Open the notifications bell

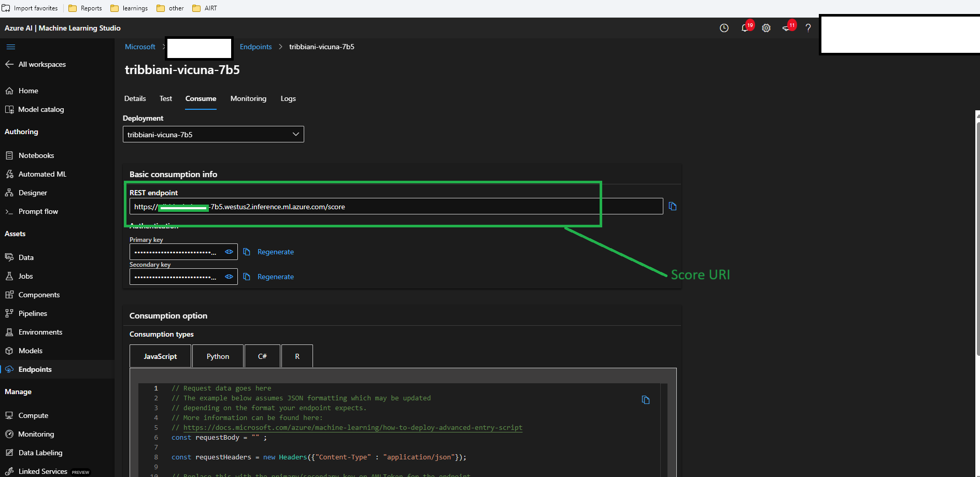pos(745,28)
